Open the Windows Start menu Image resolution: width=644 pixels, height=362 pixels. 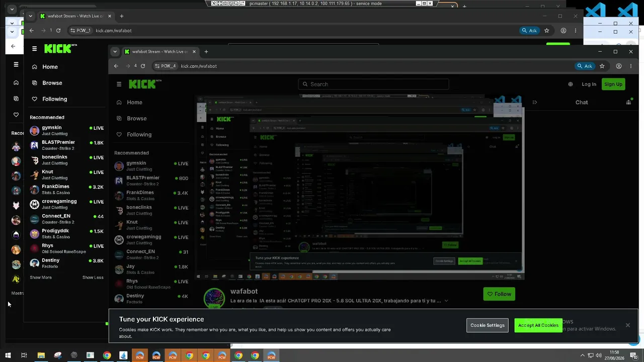tap(8, 355)
